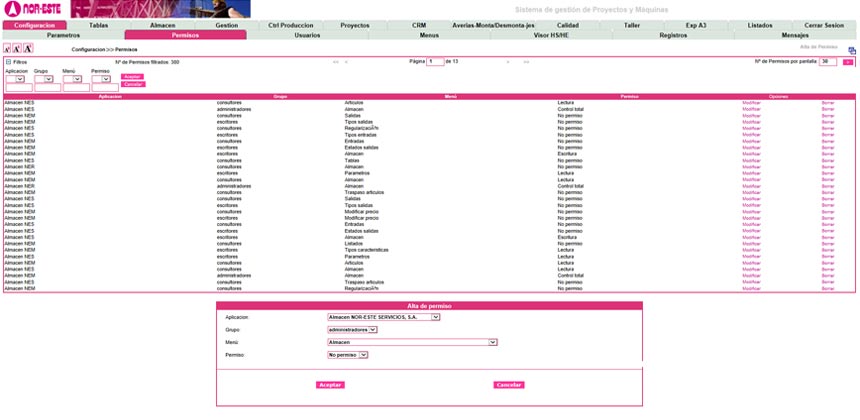Open the Taller tab

click(x=632, y=25)
